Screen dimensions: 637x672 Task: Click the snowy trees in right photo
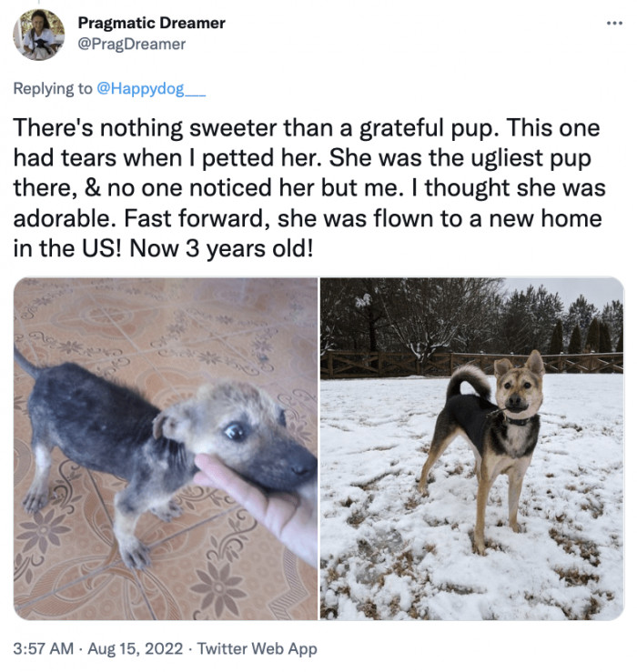pyautogui.click(x=472, y=316)
